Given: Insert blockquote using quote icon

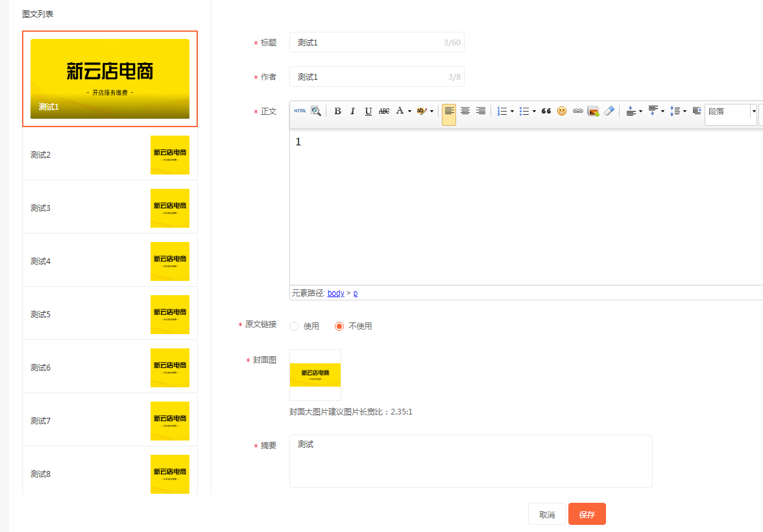Looking at the screenshot, I should [x=546, y=111].
